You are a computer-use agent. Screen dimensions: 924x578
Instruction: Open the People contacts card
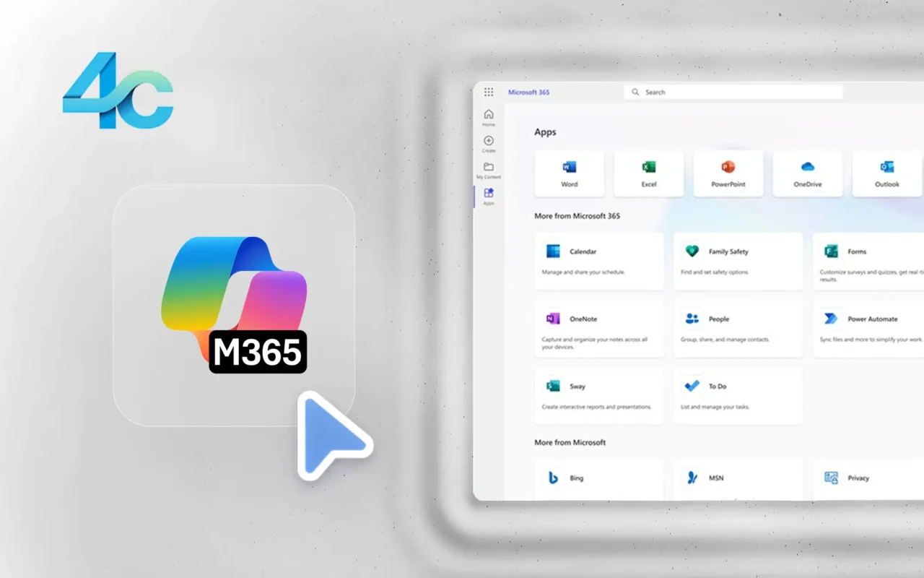pyautogui.click(x=738, y=328)
